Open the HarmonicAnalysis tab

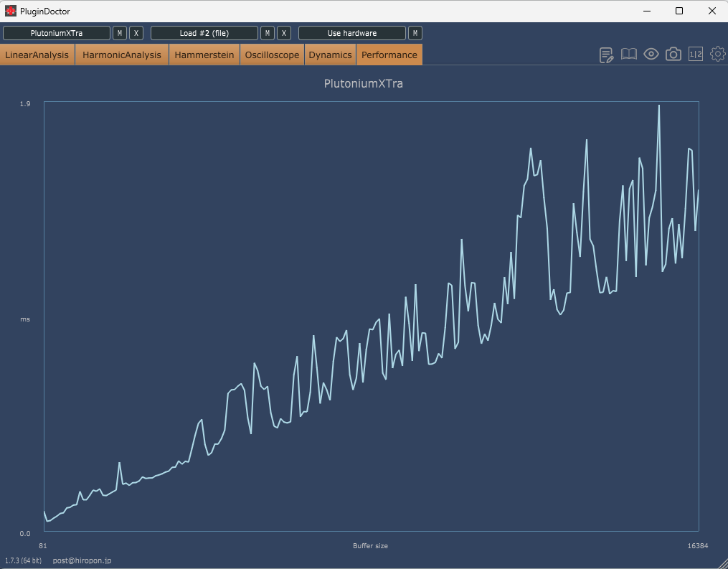tap(122, 55)
